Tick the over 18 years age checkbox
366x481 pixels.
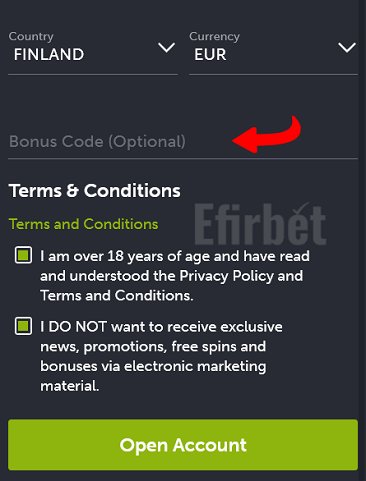[23, 255]
